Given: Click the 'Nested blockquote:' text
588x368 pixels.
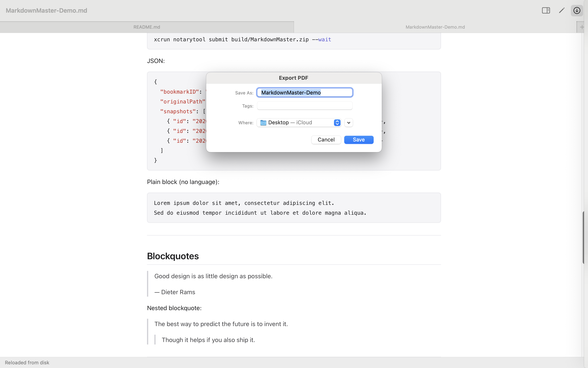Looking at the screenshot, I should coord(174,308).
